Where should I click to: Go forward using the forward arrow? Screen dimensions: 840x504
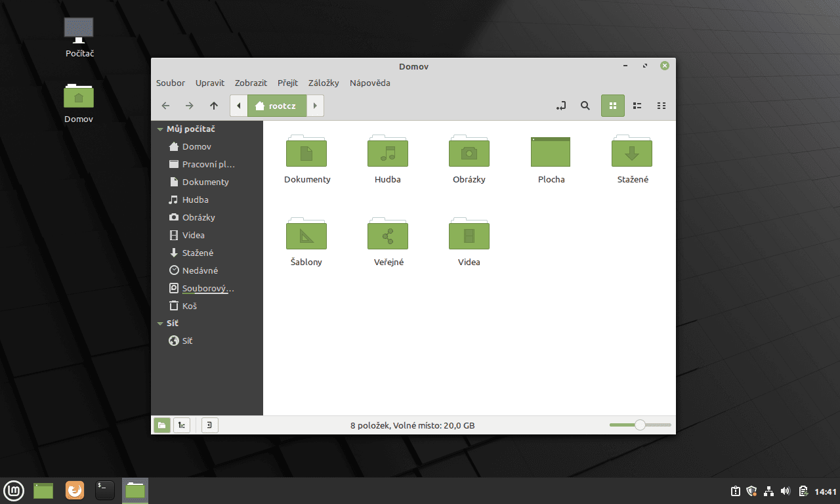click(189, 106)
